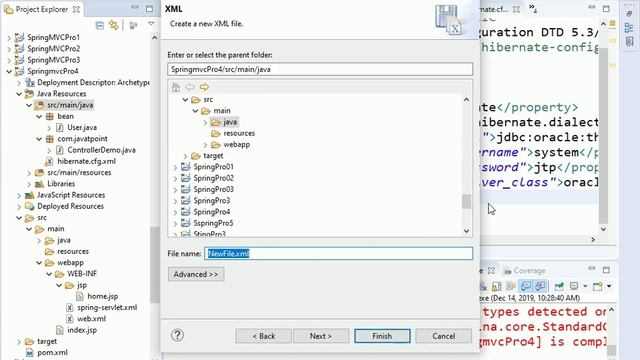Click the File name input field
This screenshot has width=640, height=360.
click(338, 253)
